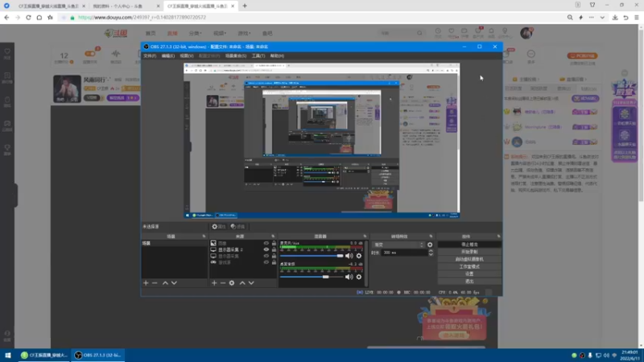This screenshot has height=362, width=644.
Task: Enable Studio Mode in OBS controls
Action: [469, 266]
